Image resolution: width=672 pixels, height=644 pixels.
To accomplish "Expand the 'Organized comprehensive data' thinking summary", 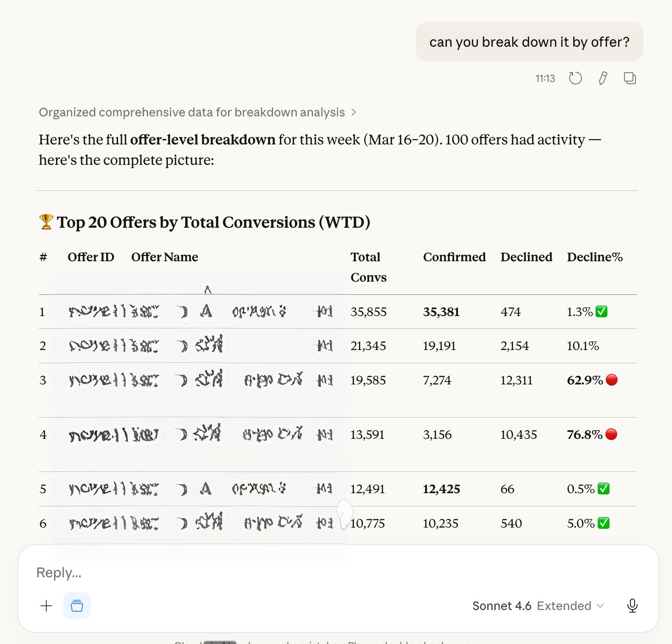I will pos(192,112).
